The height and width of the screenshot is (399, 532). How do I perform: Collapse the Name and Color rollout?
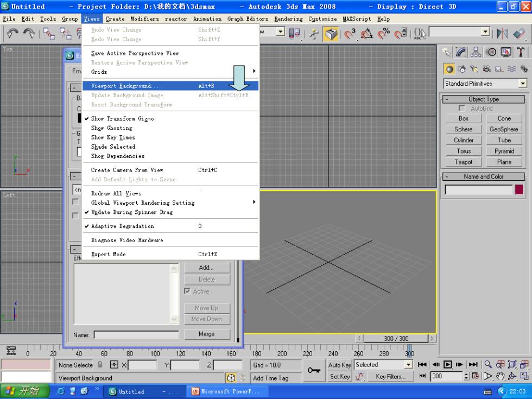click(484, 176)
